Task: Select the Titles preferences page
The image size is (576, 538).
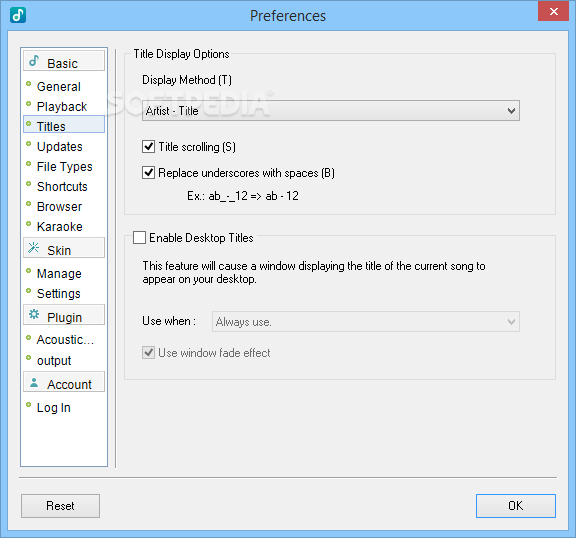Action: point(64,124)
